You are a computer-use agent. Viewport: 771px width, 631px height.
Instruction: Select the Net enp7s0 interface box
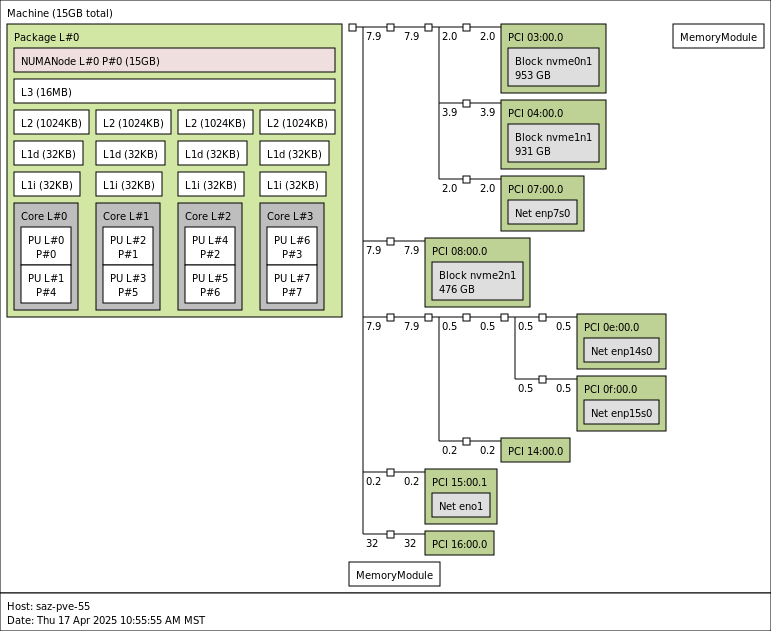coord(542,213)
